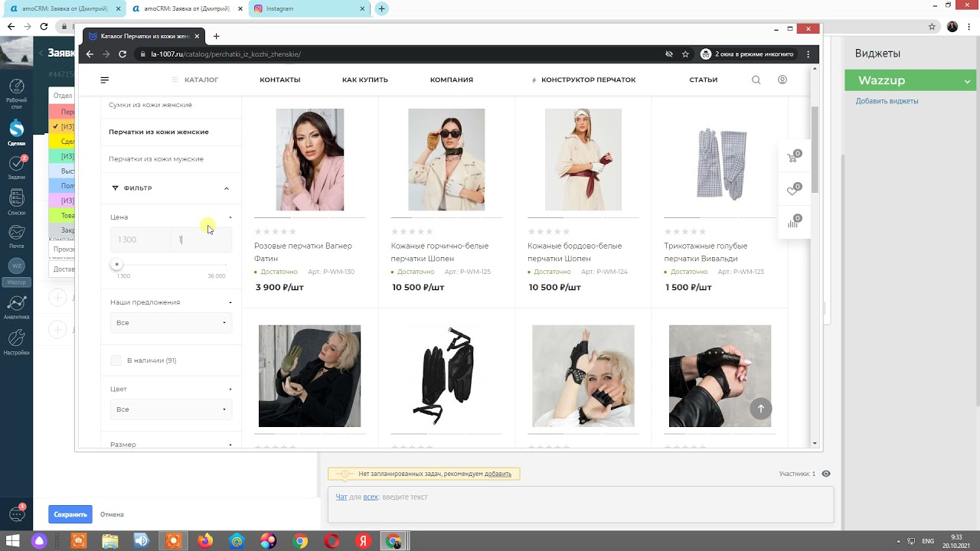Bookmark page with star icon in address bar
The width and height of the screenshot is (980, 551).
(x=685, y=54)
